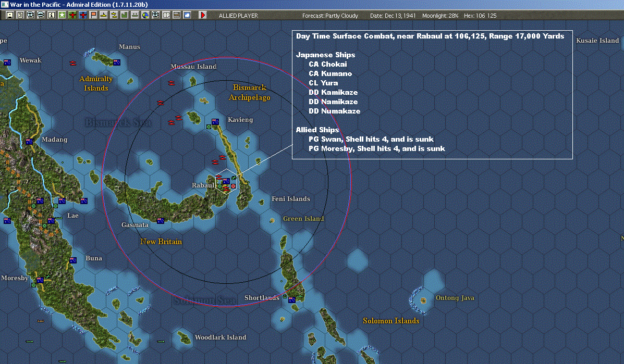This screenshot has height=364, width=624.
Task: Select the Australian flag at Gasmata
Action: [161, 221]
